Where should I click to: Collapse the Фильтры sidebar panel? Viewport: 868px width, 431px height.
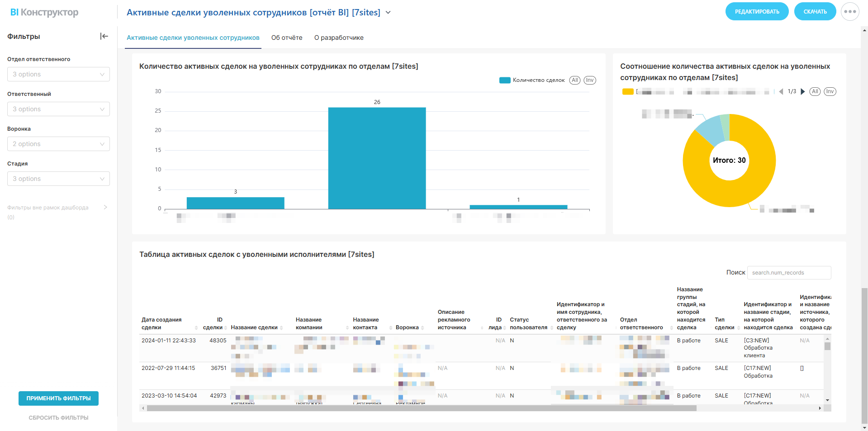(104, 36)
